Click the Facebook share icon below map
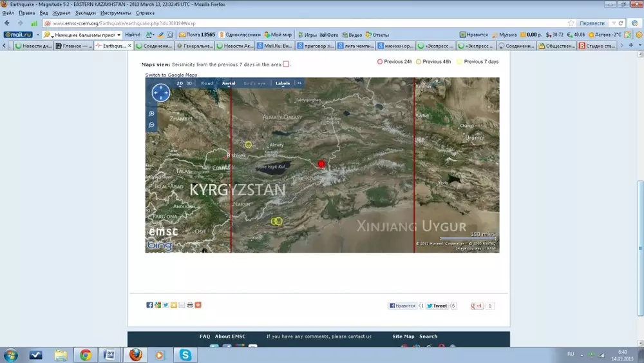The height and width of the screenshot is (363, 644). pos(149,305)
